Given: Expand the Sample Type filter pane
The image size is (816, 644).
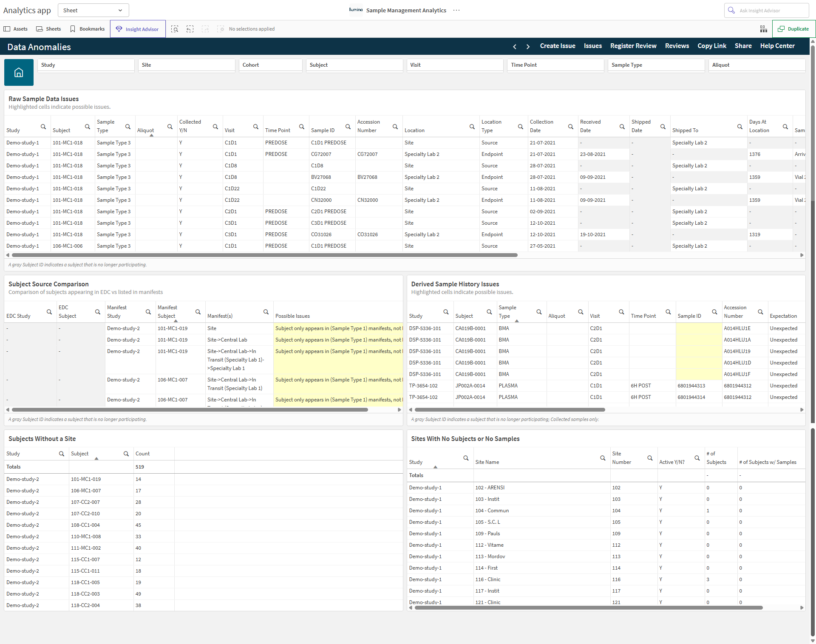Looking at the screenshot, I should [656, 65].
